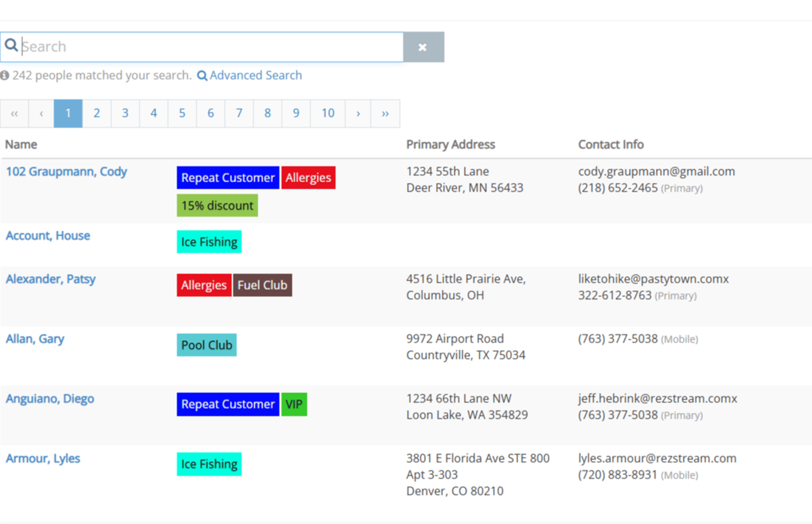Click Diego Anguiano's Repeat Customer tag
This screenshot has height=524, width=812.
[228, 404]
